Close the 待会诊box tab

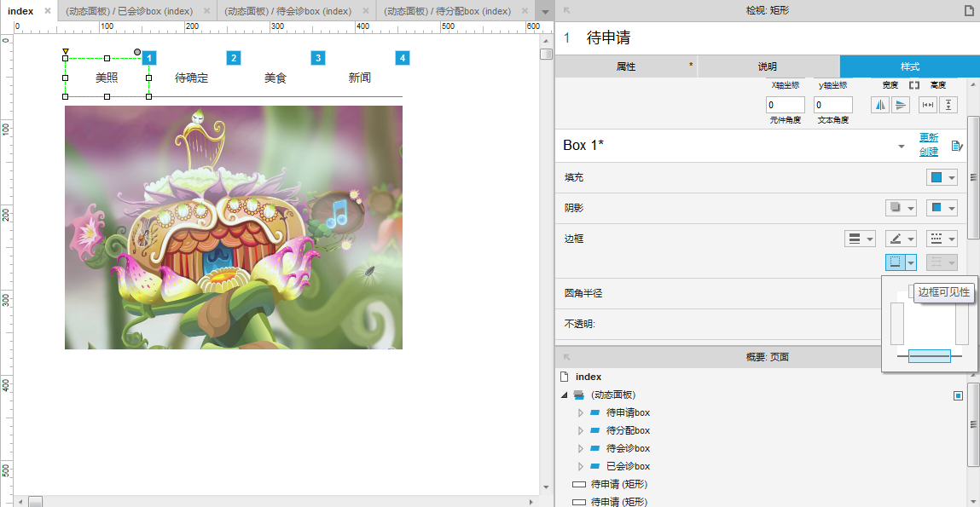(x=366, y=11)
